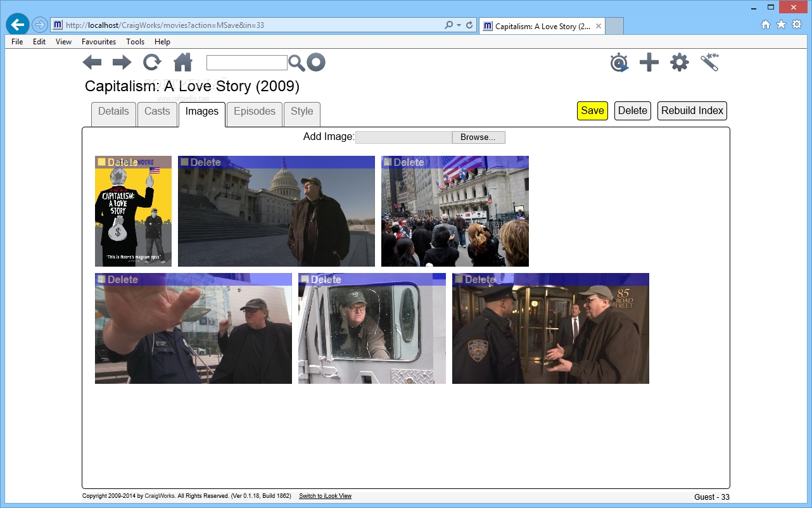Screen dimensions: 812x508
Task: Open the Favourites menu
Action: tap(99, 42)
